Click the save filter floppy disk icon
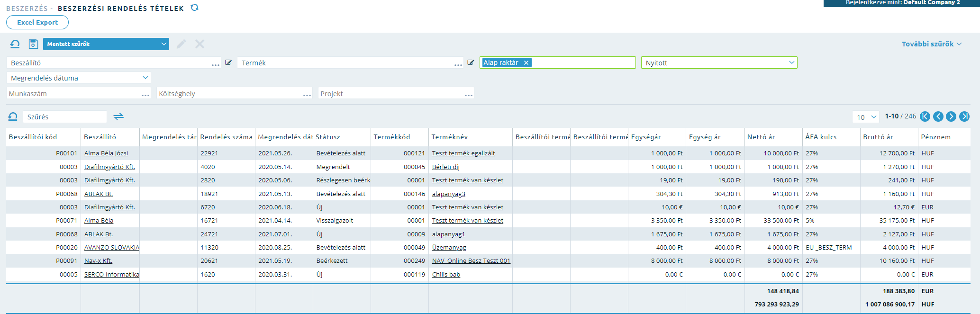Viewport: 980px width, 314px height. (33, 44)
